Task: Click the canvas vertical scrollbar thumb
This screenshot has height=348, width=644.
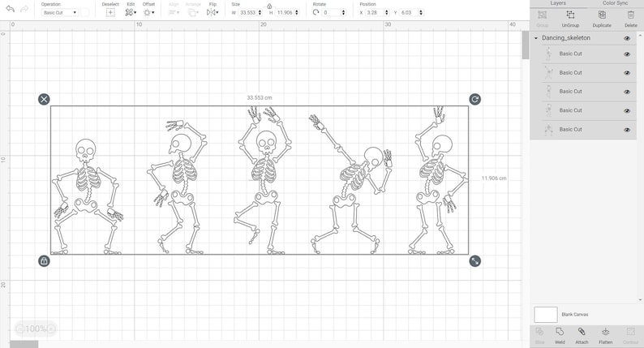Action: coord(526,45)
